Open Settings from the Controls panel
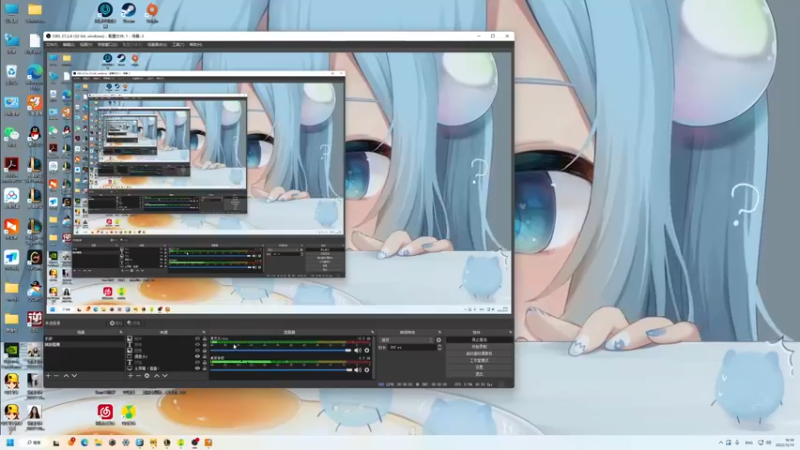 (x=480, y=367)
